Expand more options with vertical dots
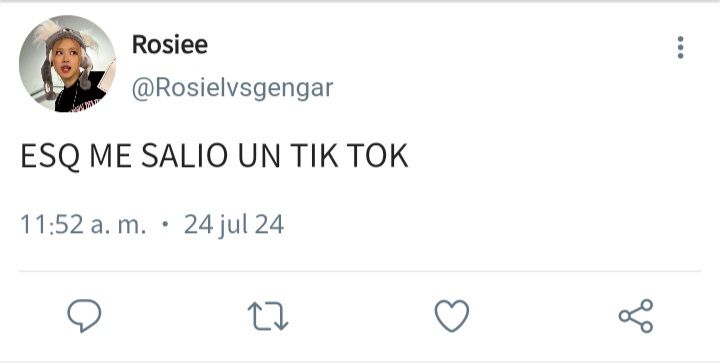This screenshot has height=363, width=720. [x=680, y=47]
